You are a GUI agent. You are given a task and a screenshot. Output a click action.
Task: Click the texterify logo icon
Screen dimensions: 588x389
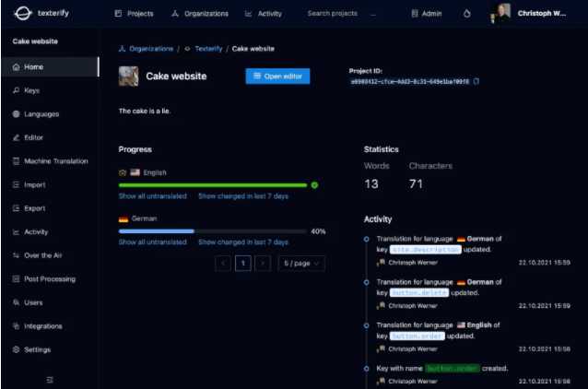pos(22,14)
